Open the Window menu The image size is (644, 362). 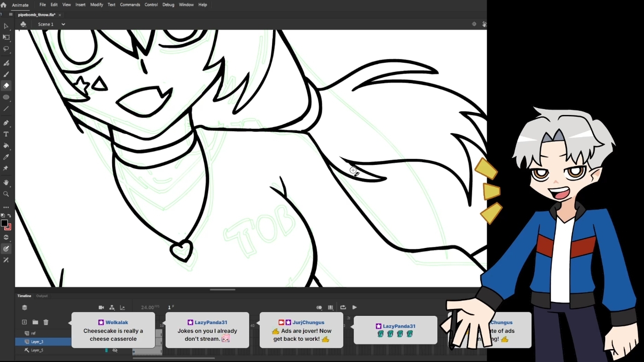tap(186, 5)
